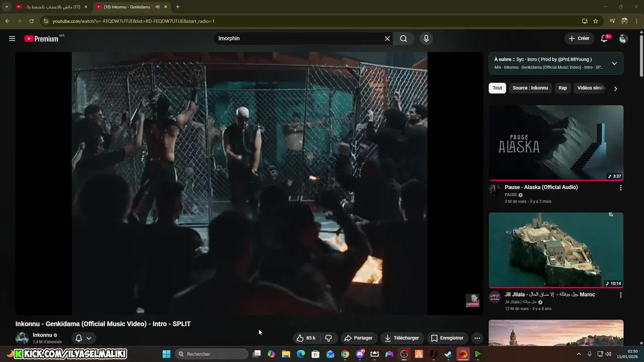The width and height of the screenshot is (644, 362).
Task: Click the Rechercher taskbar search box
Action: pyautogui.click(x=212, y=354)
